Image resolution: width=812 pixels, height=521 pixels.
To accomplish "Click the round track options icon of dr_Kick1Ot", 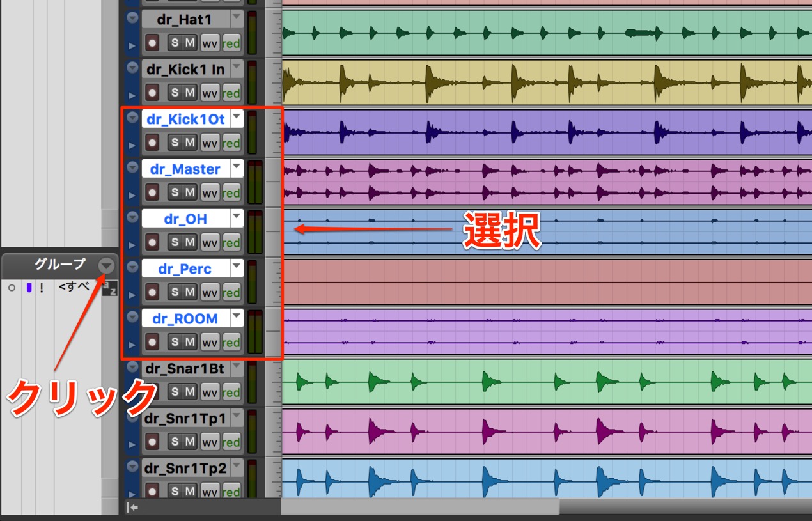I will pos(132,117).
